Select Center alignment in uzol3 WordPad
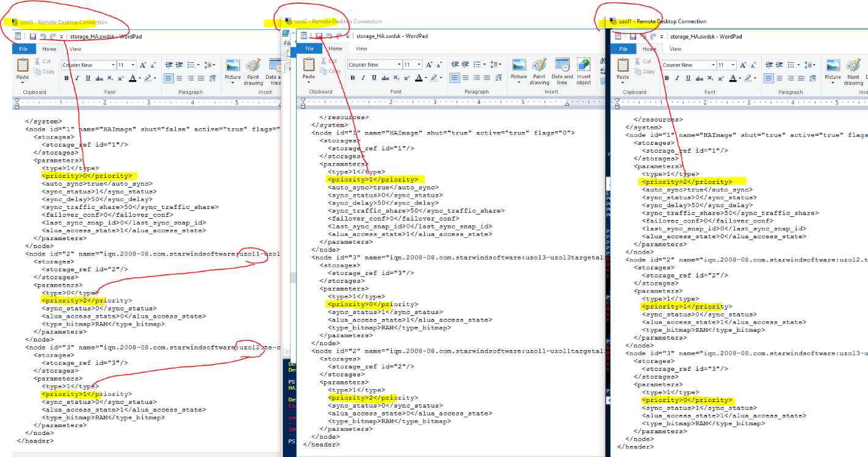This screenshot has height=457, width=868. coord(180,78)
